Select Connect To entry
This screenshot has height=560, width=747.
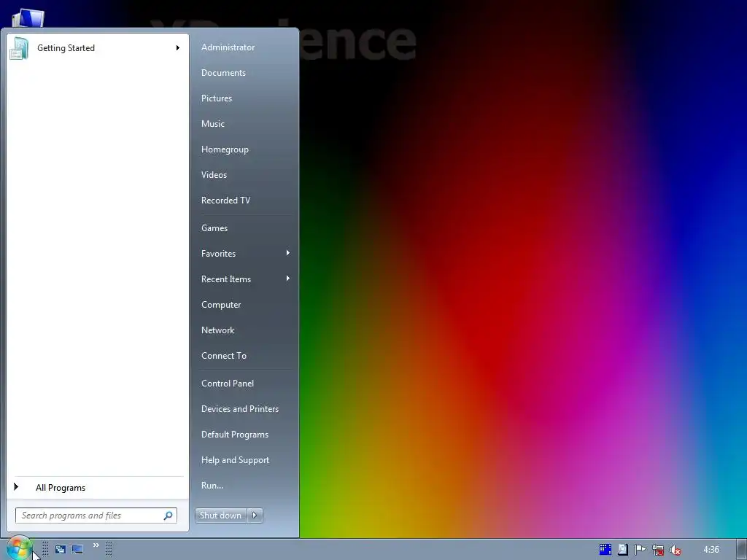coord(224,356)
